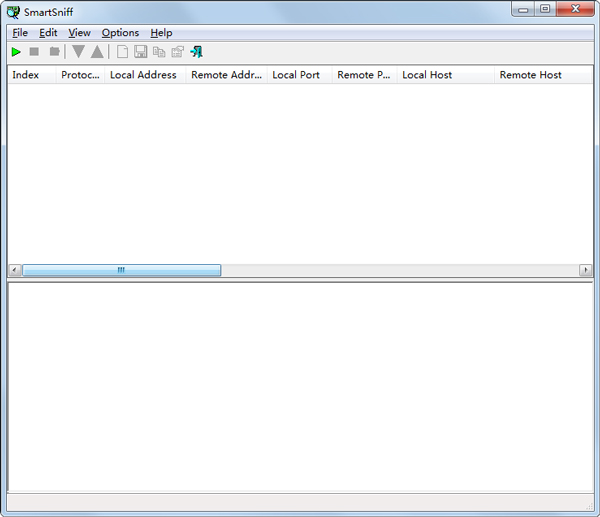Viewport: 600px width, 517px height.
Task: Open the Help menu
Action: click(x=161, y=33)
